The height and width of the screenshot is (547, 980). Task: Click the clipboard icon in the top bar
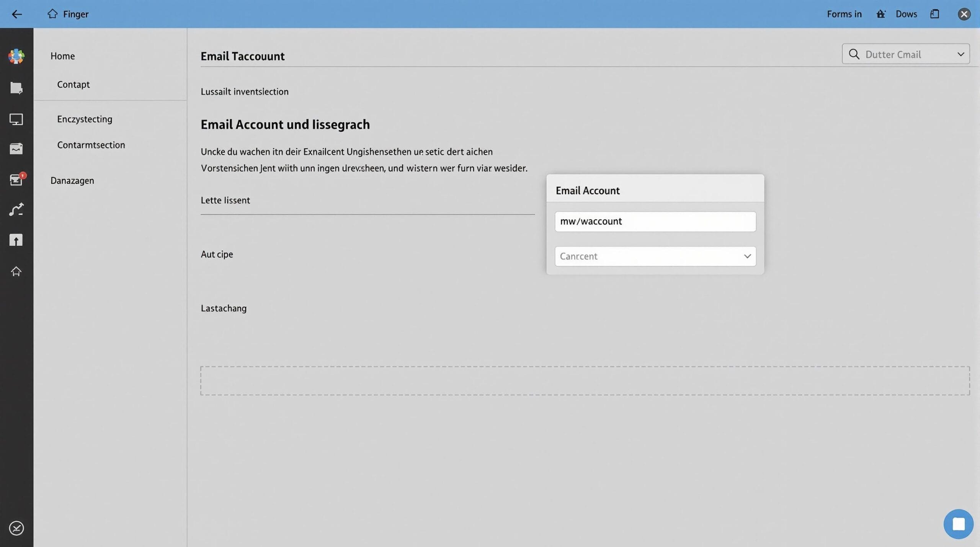pyautogui.click(x=935, y=14)
